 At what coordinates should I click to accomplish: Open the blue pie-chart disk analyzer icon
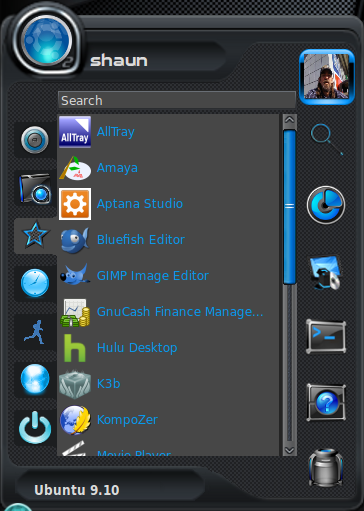tap(326, 205)
